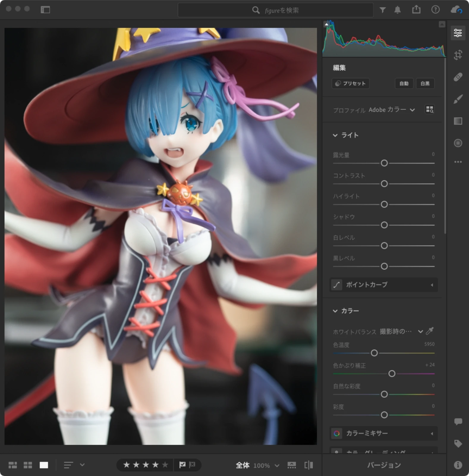
Task: Select the Crop and rotate tool
Action: [x=458, y=55]
